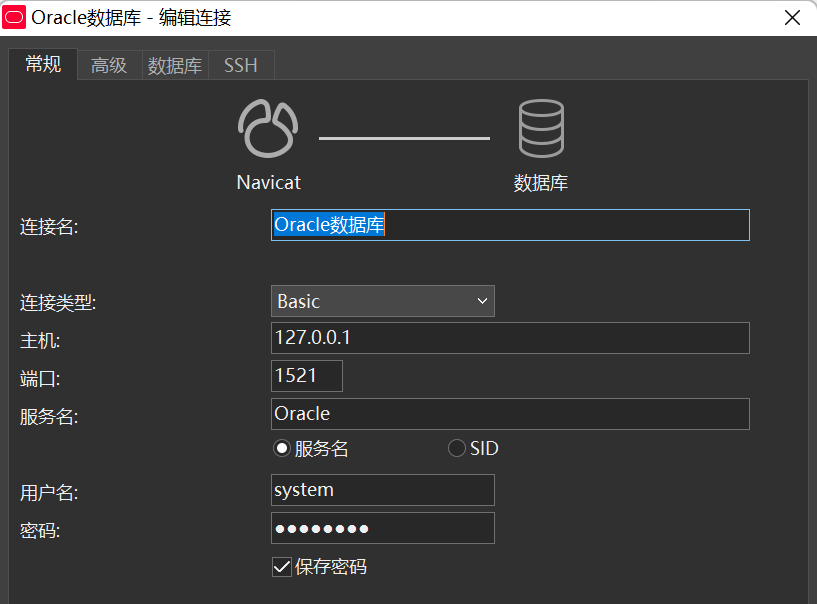Click the 数据库 caption under cylinder icon
This screenshot has width=817, height=604.
[541, 183]
